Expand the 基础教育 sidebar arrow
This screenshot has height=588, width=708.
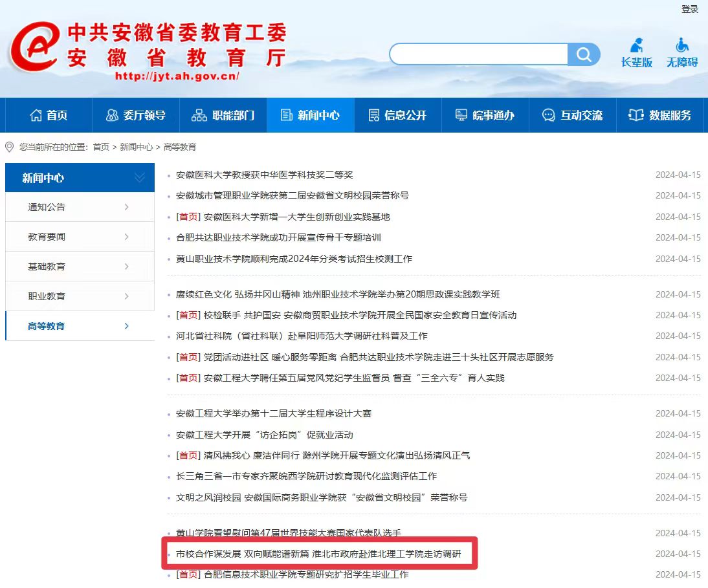[x=126, y=267]
